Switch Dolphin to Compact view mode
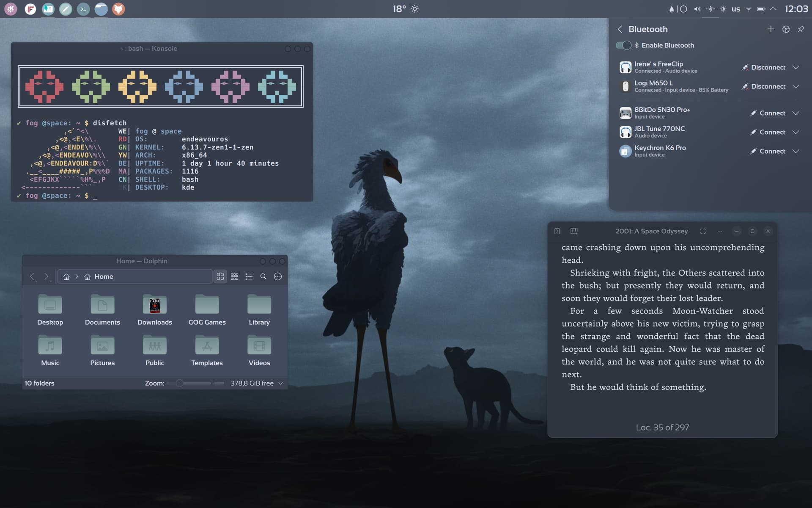Screen dimensions: 812x508 pos(235,276)
